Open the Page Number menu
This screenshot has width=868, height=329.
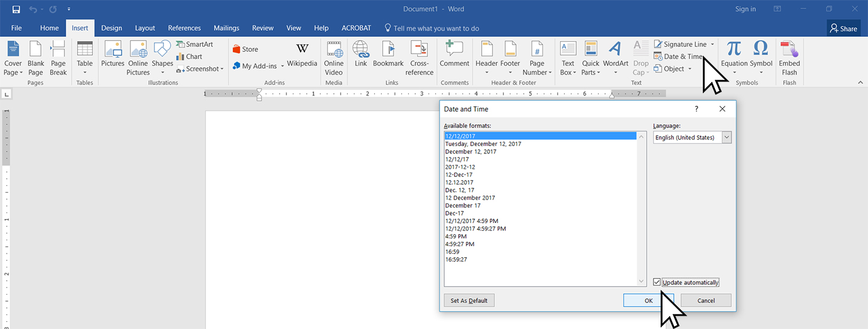(537, 59)
